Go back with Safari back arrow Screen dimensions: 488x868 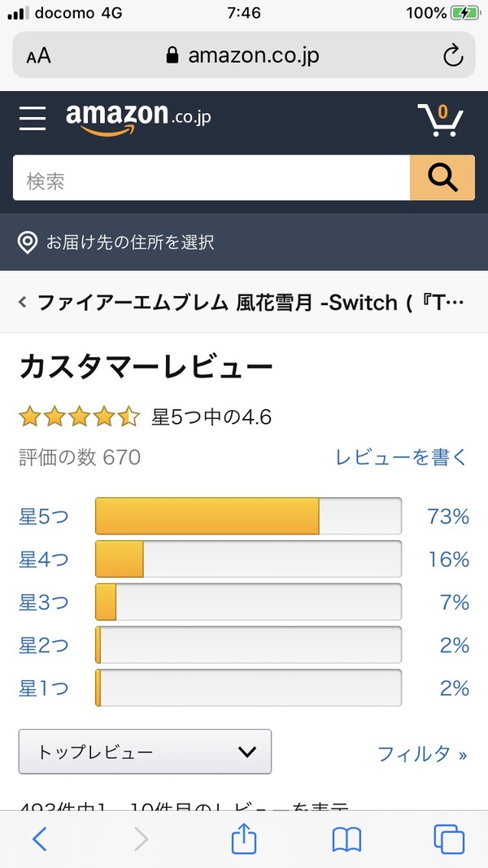[x=39, y=839]
